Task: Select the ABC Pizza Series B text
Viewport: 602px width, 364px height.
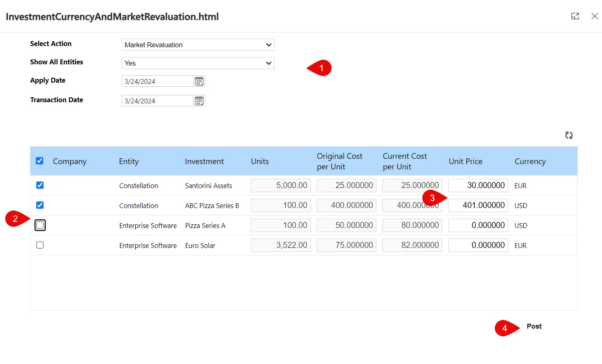Action: [x=212, y=206]
